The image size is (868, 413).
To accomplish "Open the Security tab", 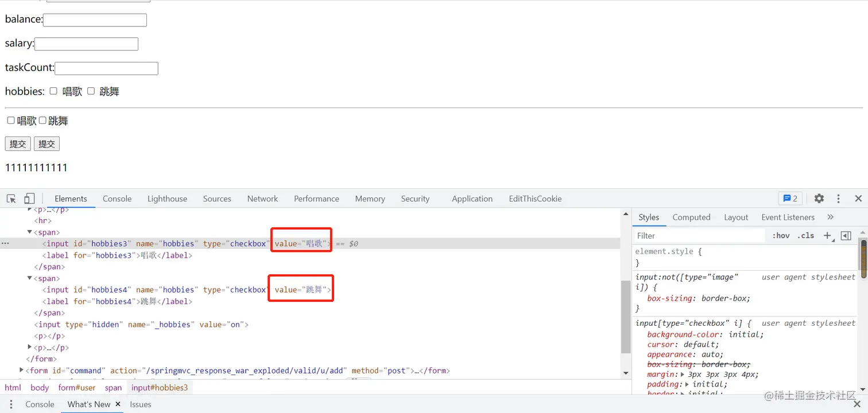I will (415, 198).
